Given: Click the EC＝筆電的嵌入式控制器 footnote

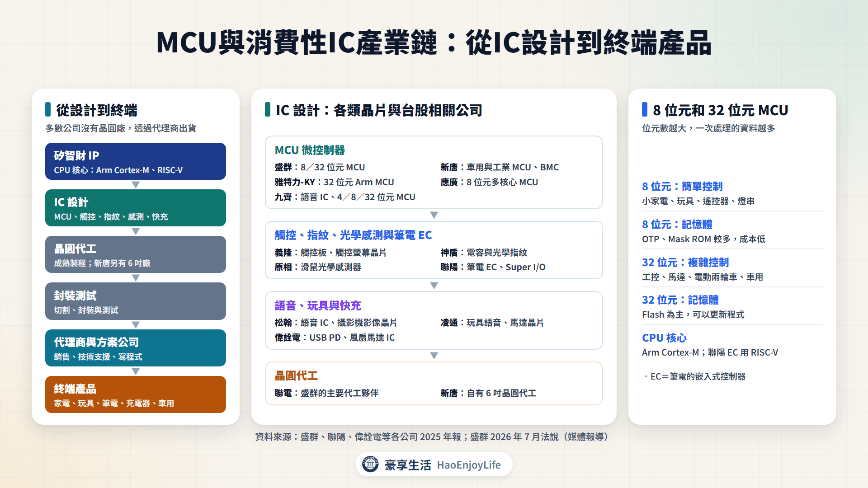Looking at the screenshot, I should pos(698,376).
